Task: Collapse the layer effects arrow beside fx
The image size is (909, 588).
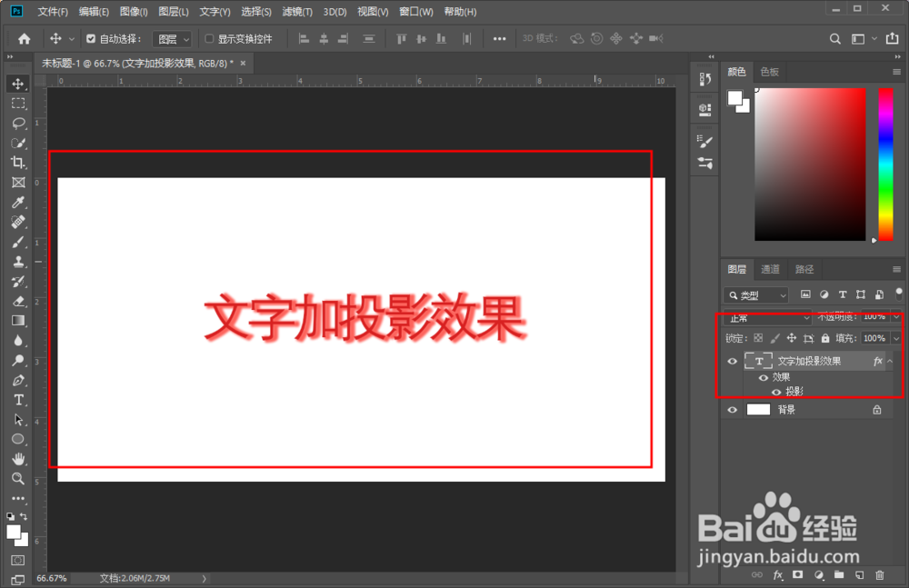Action: click(890, 362)
